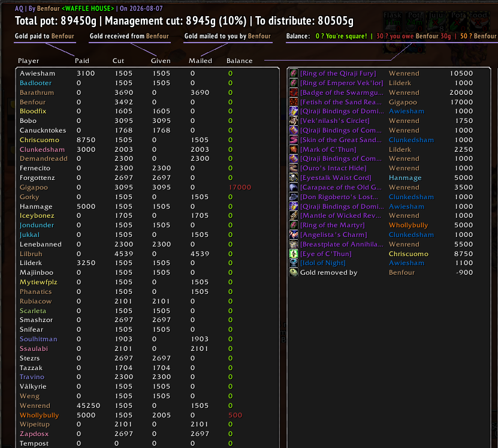
Task: Open the [Angelista's Charm] item link
Action: point(333,235)
